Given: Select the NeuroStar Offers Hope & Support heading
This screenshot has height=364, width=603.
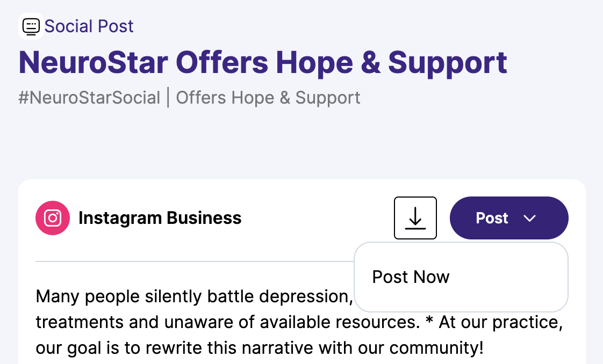Looking at the screenshot, I should 263,63.
